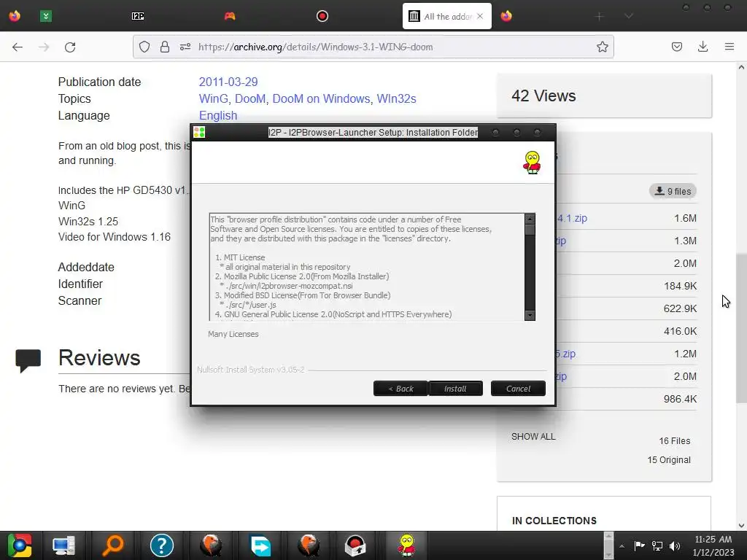Click the setup window's title bar icon
The height and width of the screenshot is (560, 747).
click(199, 133)
